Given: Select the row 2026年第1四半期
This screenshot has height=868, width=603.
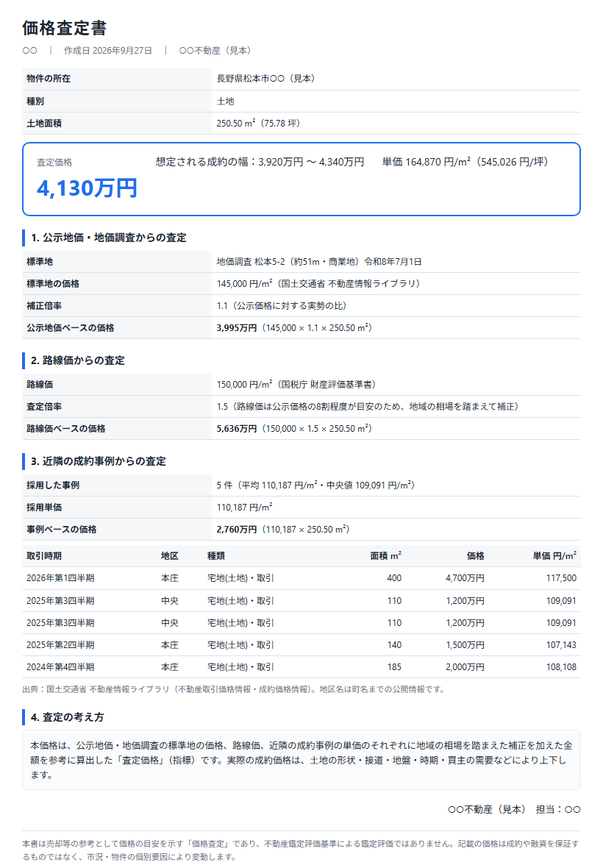Looking at the screenshot, I should 301,578.
